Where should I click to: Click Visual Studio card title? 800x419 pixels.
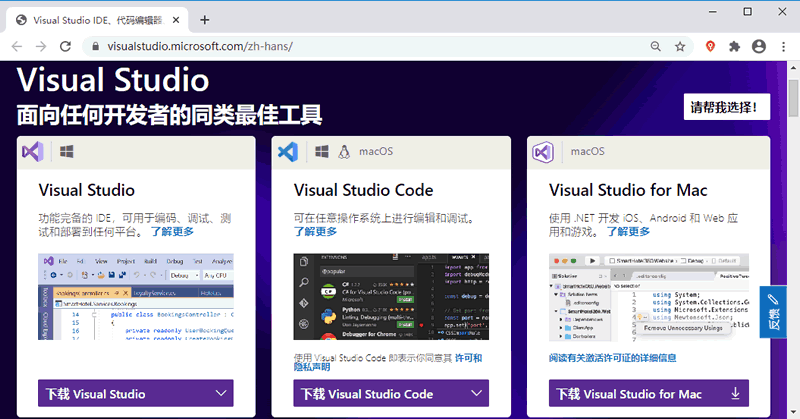click(x=87, y=190)
